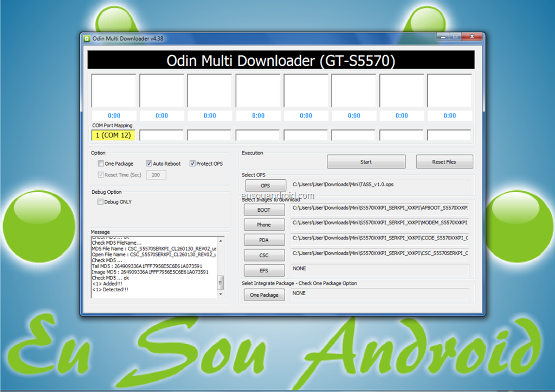Click the Message log scroll up arrow
Screen dimensions: 555x392
click(x=221, y=241)
